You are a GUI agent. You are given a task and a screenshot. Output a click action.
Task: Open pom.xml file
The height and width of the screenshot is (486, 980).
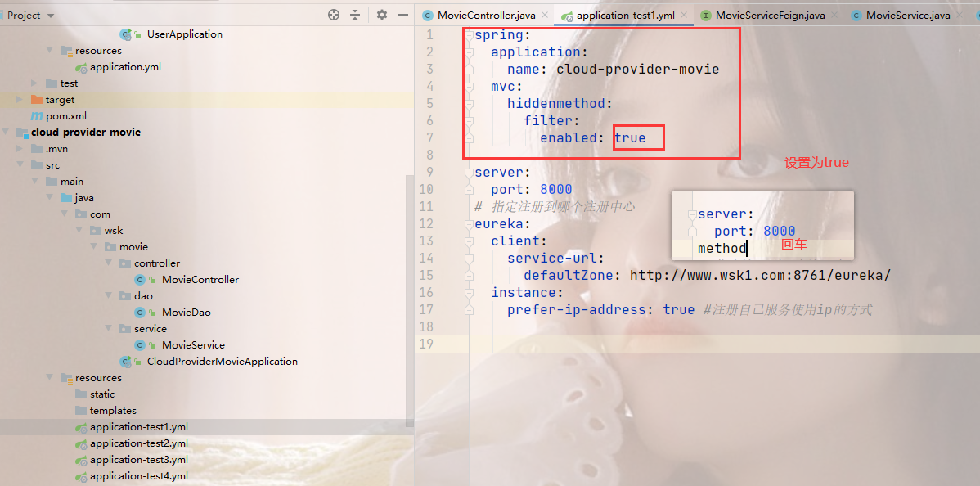(x=65, y=115)
